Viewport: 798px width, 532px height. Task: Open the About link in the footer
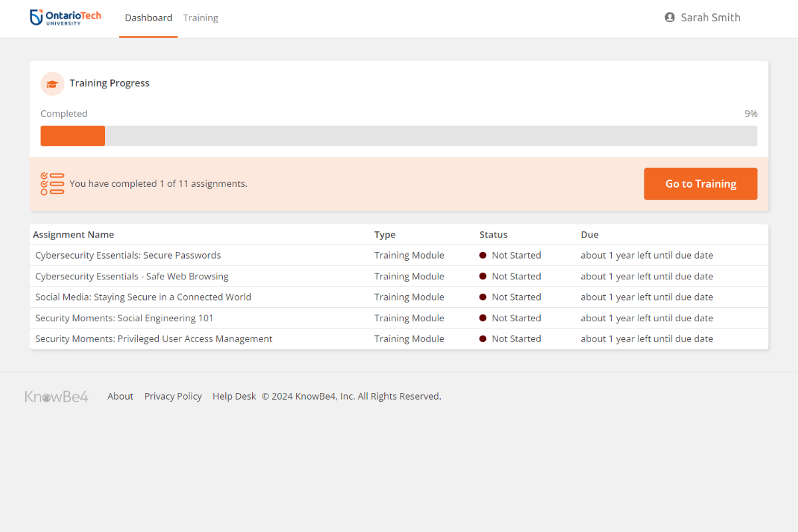tap(120, 396)
